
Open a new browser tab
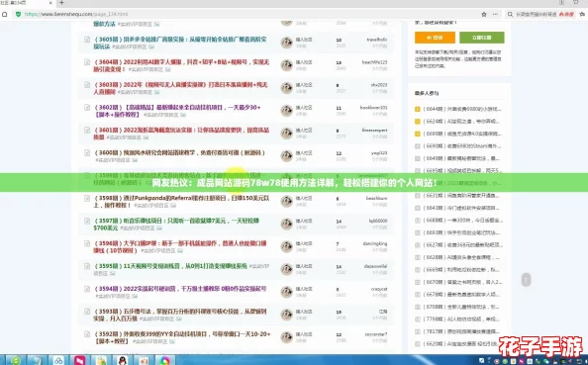point(62,3)
